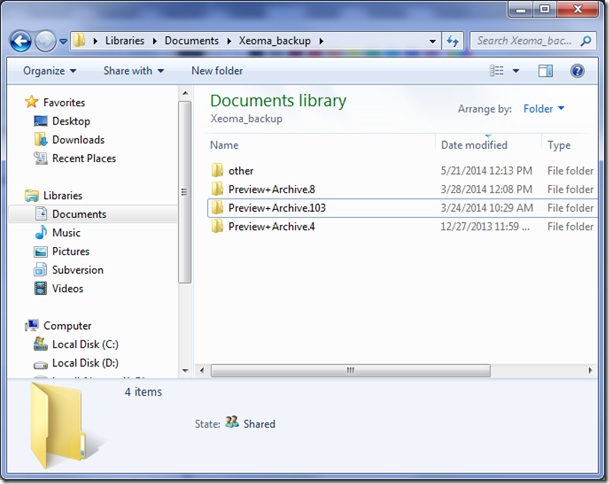Image resolution: width=609 pixels, height=484 pixels.
Task: Click file list horizontal scroll right arrow
Action: [x=590, y=370]
